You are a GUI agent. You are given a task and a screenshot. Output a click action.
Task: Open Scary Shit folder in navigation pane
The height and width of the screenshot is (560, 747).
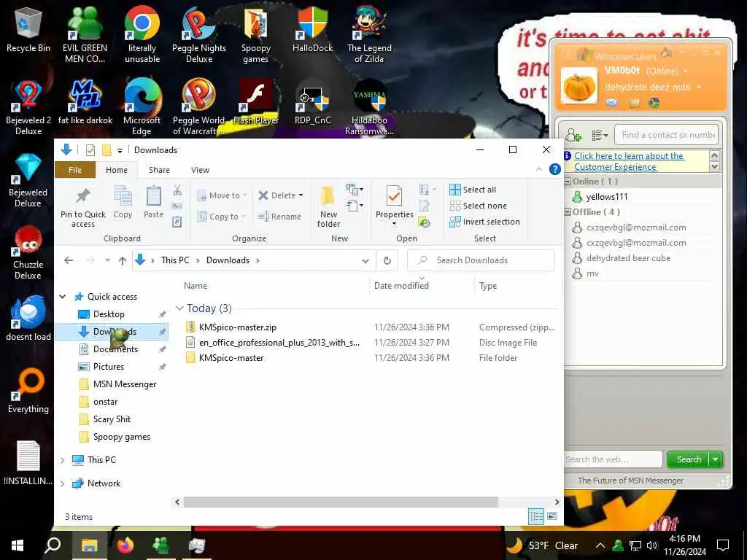coord(112,419)
